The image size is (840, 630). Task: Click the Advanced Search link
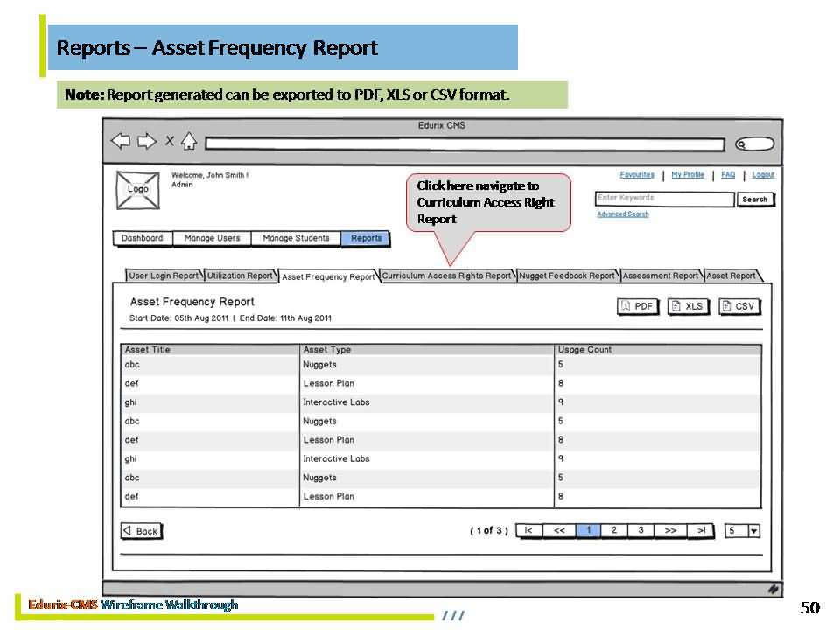click(623, 213)
